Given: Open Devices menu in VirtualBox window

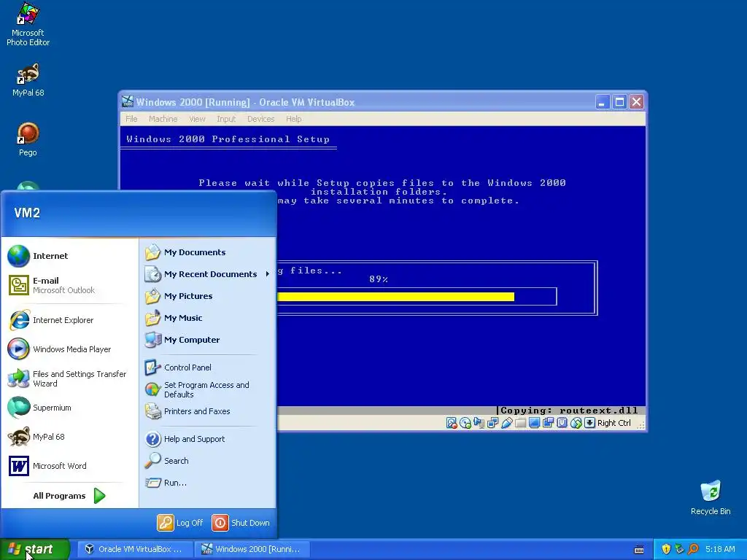Looking at the screenshot, I should (x=260, y=119).
